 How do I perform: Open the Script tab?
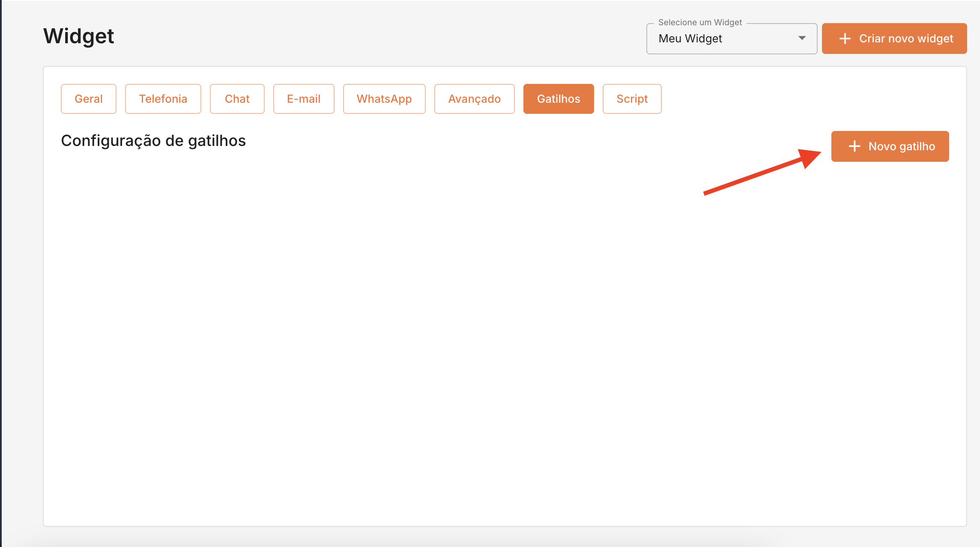coord(632,99)
